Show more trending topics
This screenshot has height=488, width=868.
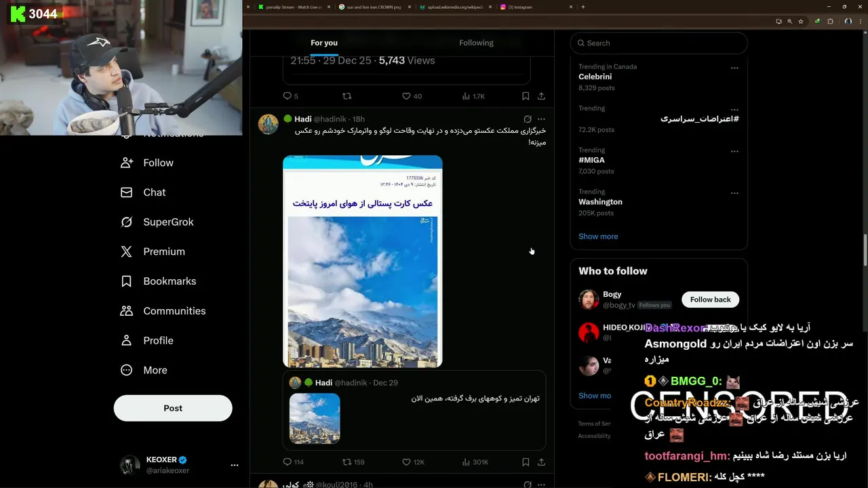tap(598, 237)
